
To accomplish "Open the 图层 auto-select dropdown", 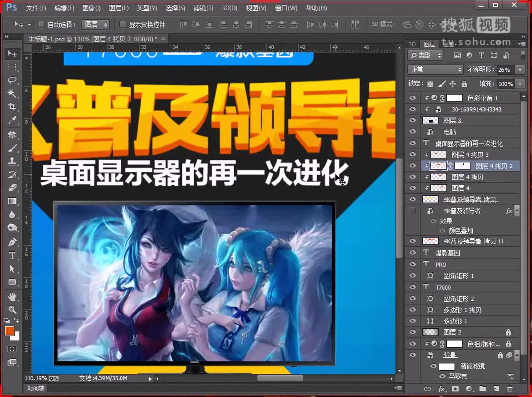I will [x=96, y=24].
